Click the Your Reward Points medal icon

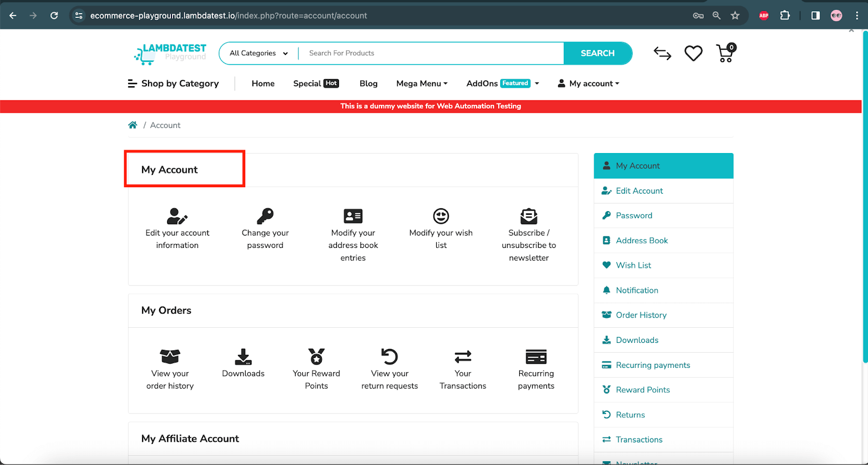316,356
